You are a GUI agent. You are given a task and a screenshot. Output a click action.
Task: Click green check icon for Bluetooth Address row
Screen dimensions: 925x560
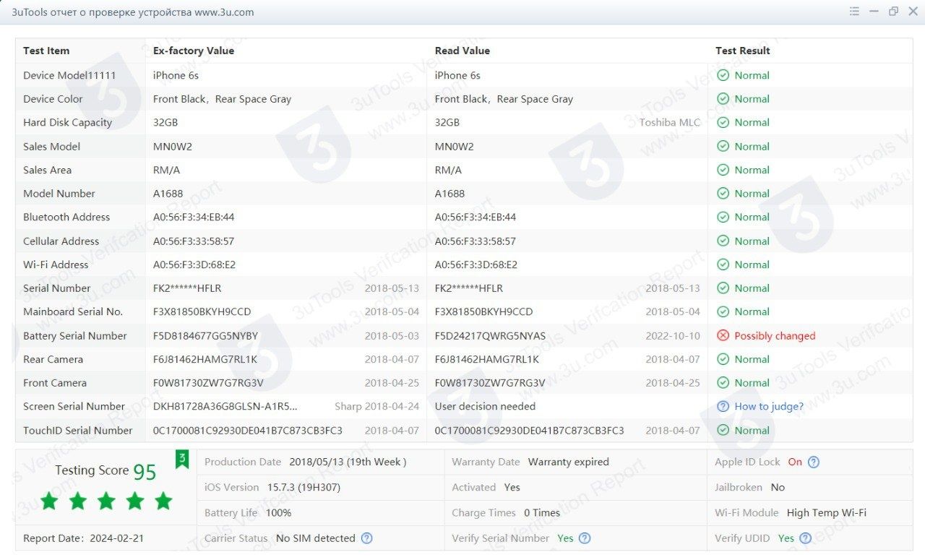click(723, 217)
